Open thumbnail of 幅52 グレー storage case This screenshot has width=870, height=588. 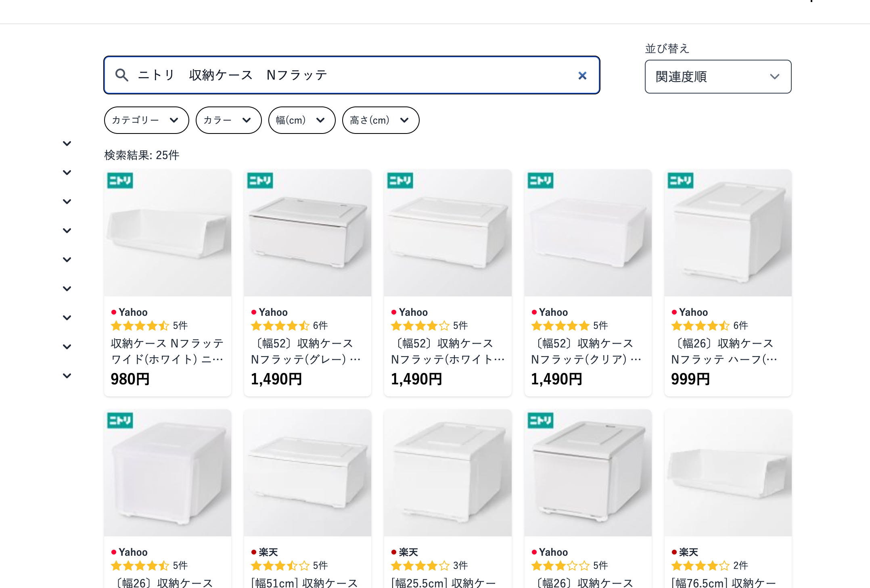click(307, 233)
